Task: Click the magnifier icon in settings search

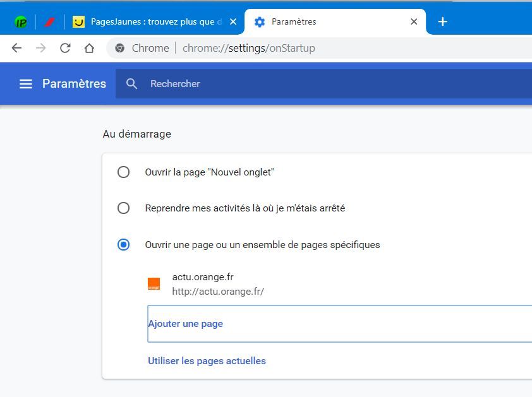Action: point(131,84)
